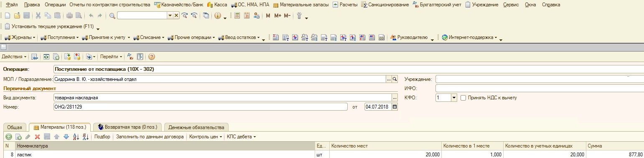The height and width of the screenshot is (158, 644).
Task: Edit the current row with the pencil icon
Action: (28, 137)
